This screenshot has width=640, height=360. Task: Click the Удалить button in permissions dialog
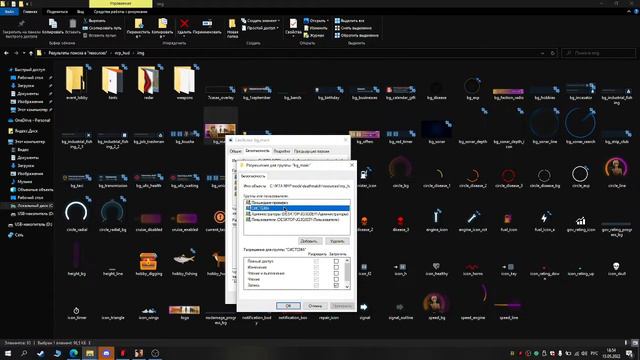[337, 241]
